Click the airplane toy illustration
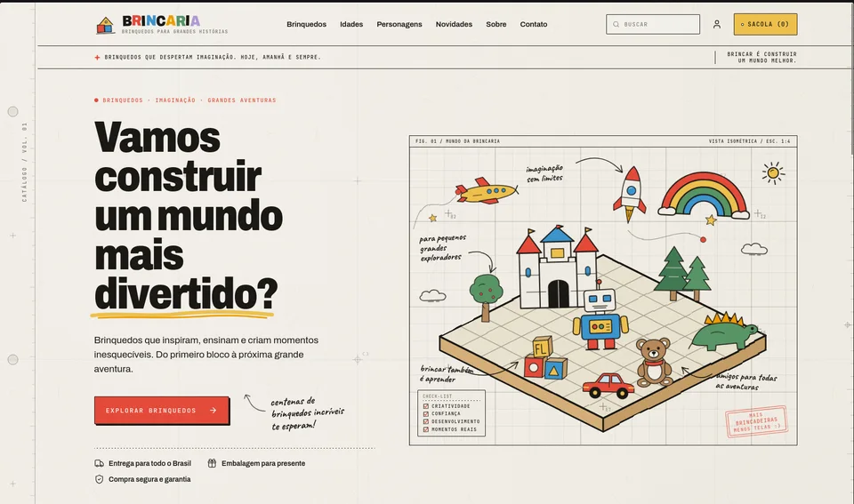The image size is (854, 504). 486,191
